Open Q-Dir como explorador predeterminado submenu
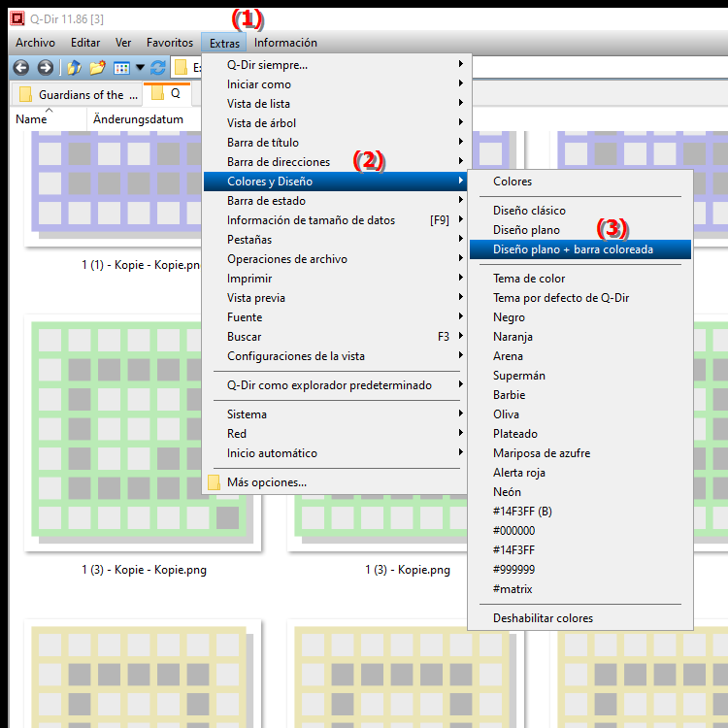 [335, 385]
